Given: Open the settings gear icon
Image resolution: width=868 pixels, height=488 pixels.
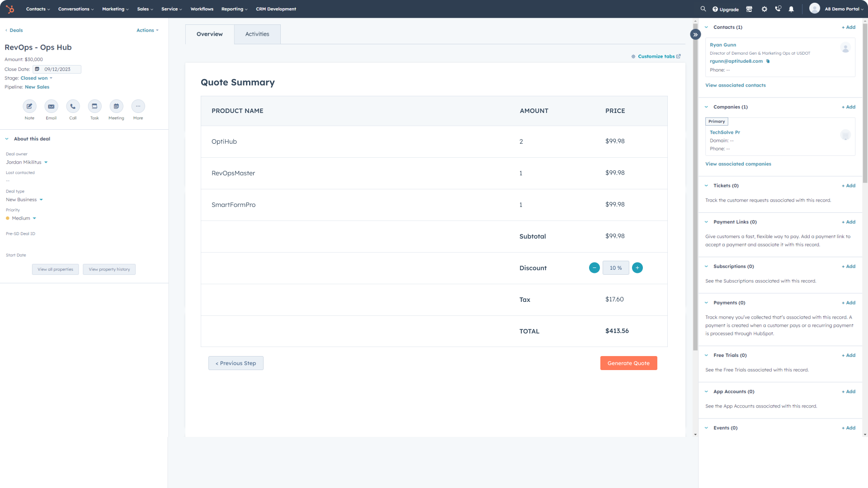Looking at the screenshot, I should tap(764, 9).
